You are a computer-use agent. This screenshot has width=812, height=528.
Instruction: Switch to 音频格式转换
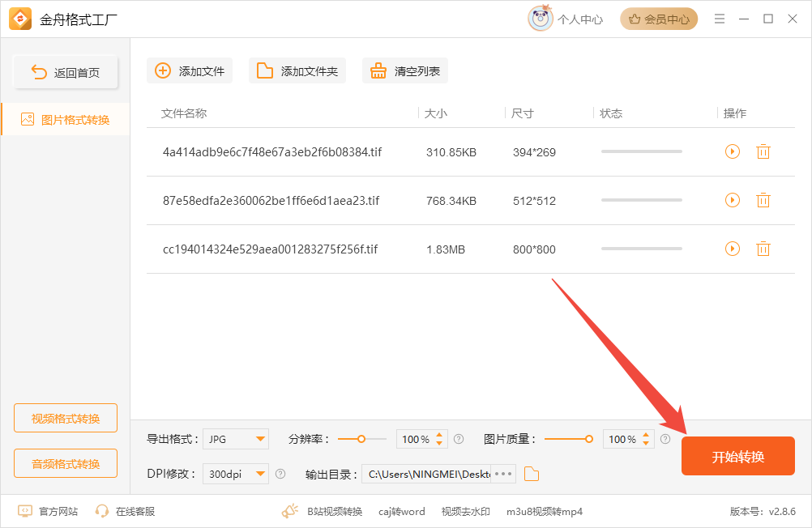point(66,464)
